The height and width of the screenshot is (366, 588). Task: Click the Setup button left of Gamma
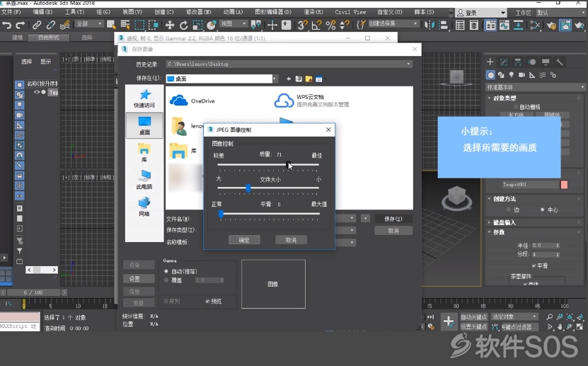pos(139,279)
